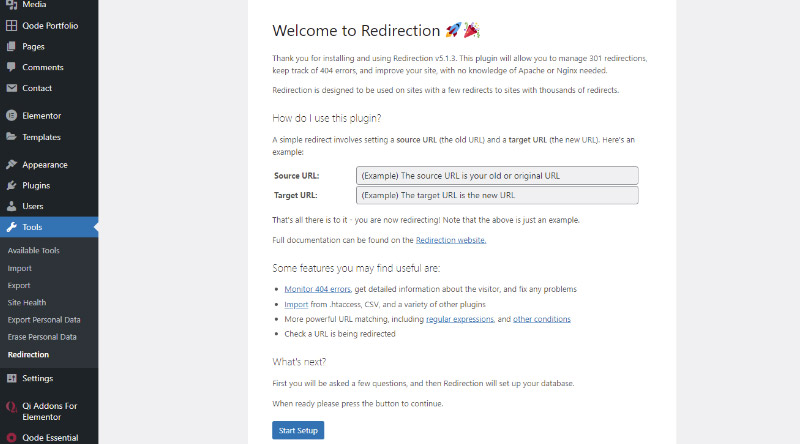The height and width of the screenshot is (444, 800).
Task: Click the Plugins plug icon
Action: (11, 185)
